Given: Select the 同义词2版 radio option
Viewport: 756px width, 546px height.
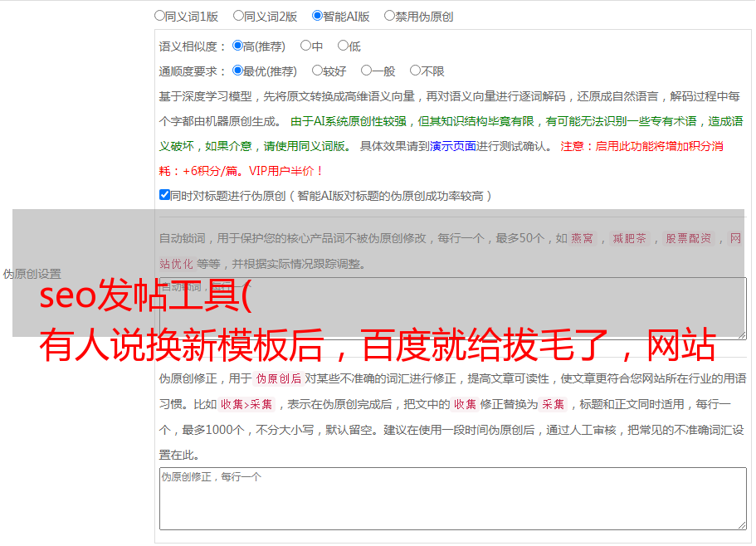Looking at the screenshot, I should pos(238,16).
